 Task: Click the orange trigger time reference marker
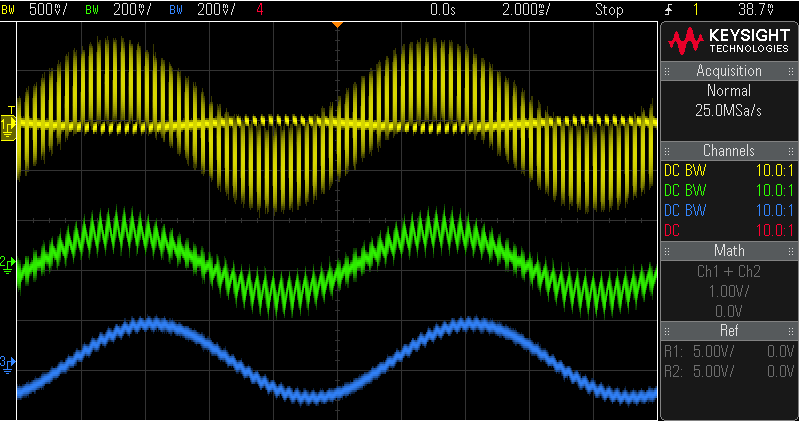tap(337, 23)
